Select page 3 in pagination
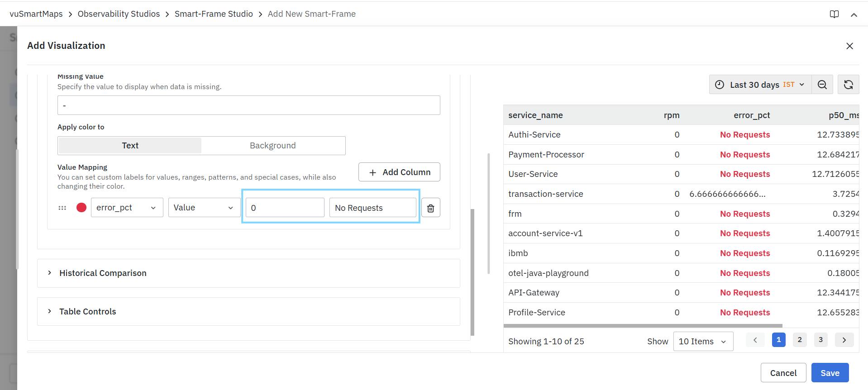 pos(820,340)
